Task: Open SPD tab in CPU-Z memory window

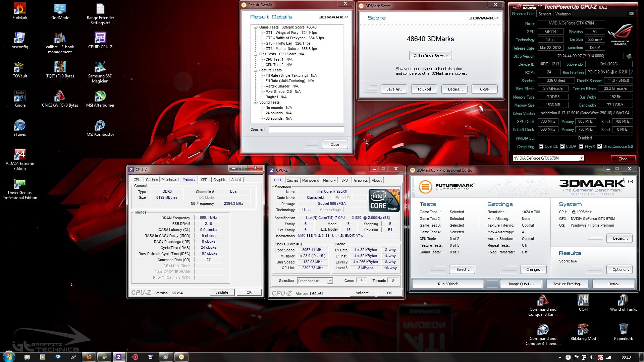Action: (204, 180)
